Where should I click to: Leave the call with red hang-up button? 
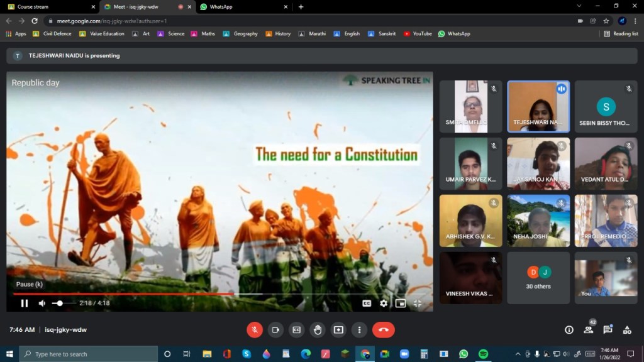pyautogui.click(x=383, y=329)
